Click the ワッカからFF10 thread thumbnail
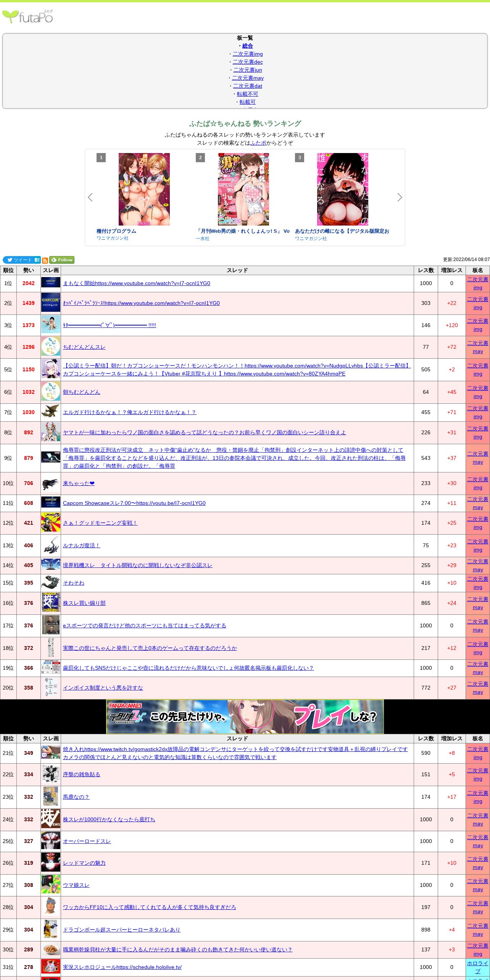 click(x=51, y=907)
